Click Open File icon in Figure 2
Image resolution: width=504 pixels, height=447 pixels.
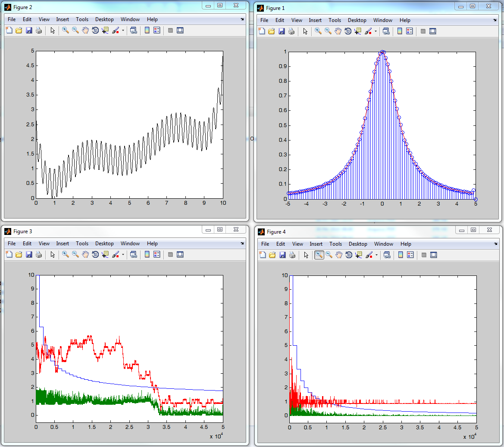[19, 30]
